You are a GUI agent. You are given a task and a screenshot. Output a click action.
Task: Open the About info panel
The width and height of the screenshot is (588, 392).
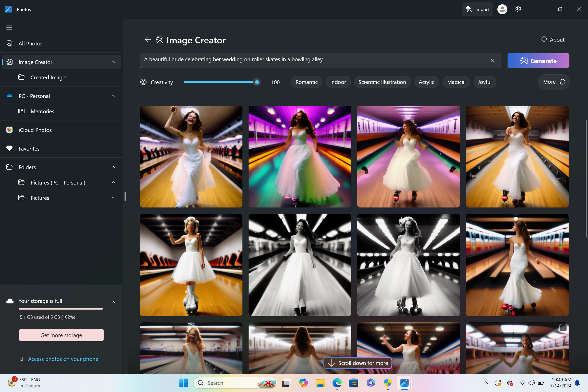553,40
